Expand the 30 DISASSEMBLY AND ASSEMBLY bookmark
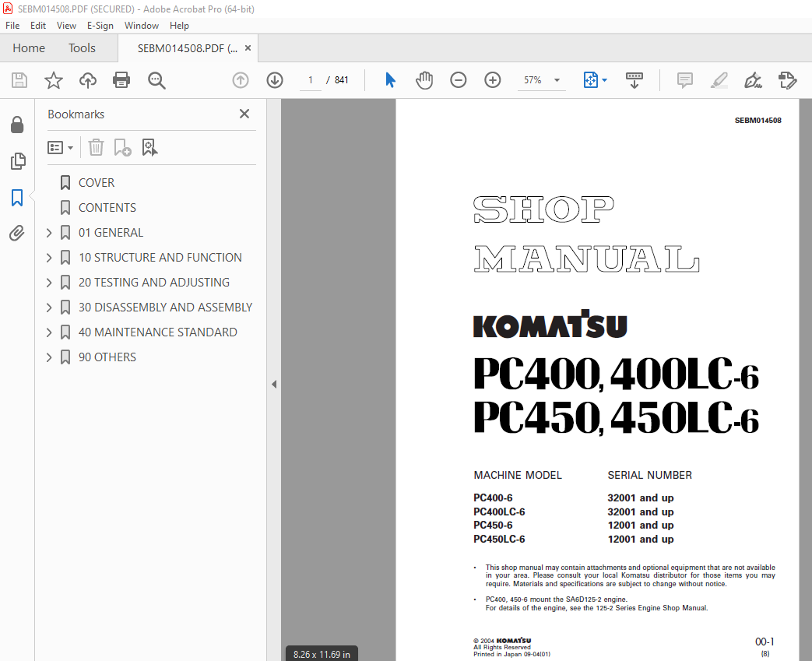812x661 pixels. (x=49, y=308)
